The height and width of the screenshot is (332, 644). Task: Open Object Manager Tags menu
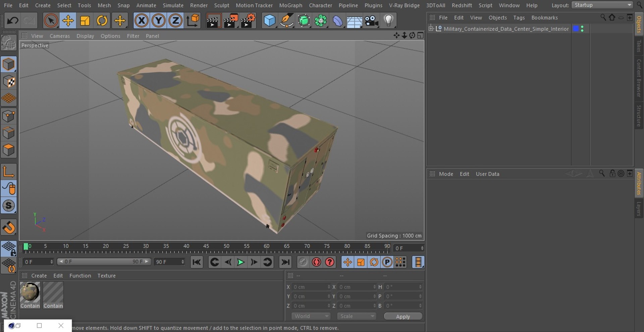tap(519, 17)
